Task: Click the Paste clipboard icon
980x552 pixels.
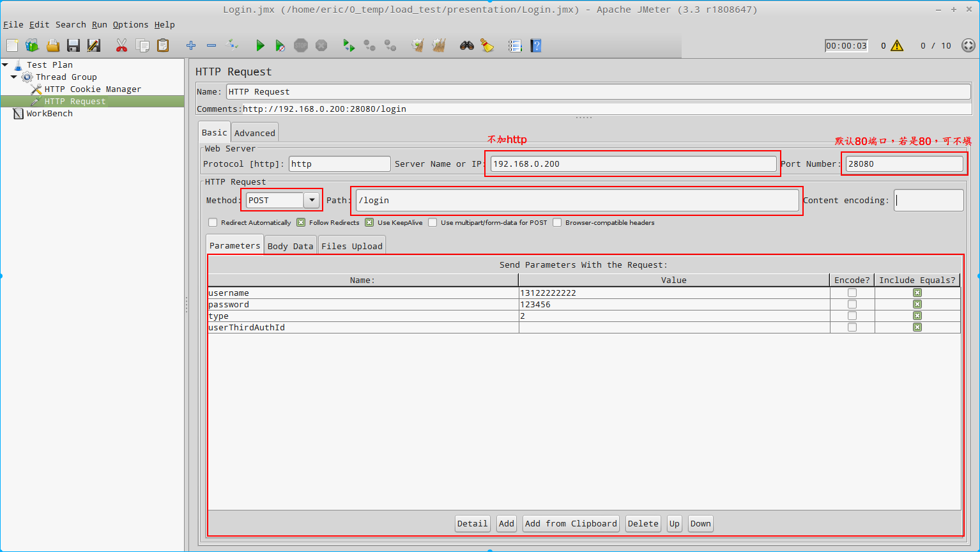Action: click(163, 45)
